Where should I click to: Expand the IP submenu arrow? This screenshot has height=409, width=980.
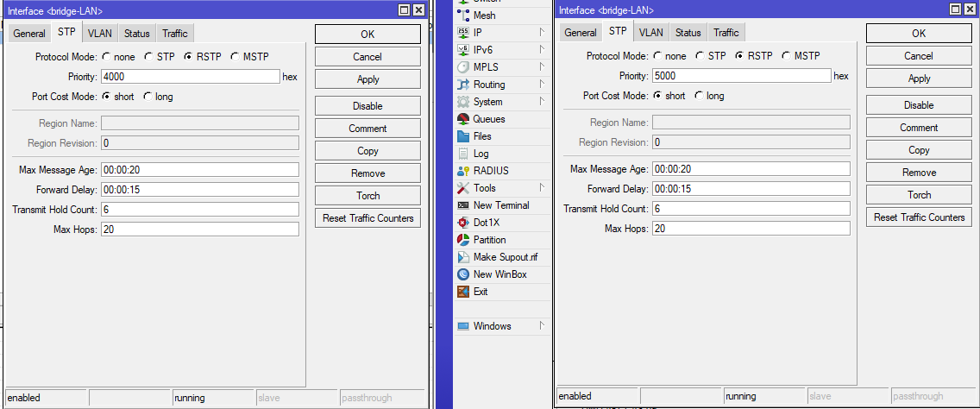coord(542,33)
